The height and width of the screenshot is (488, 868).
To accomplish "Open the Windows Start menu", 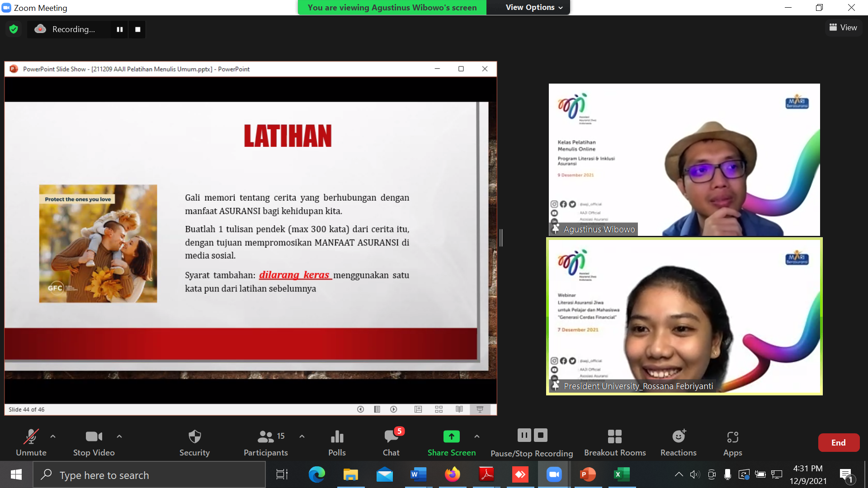I will pyautogui.click(x=16, y=474).
